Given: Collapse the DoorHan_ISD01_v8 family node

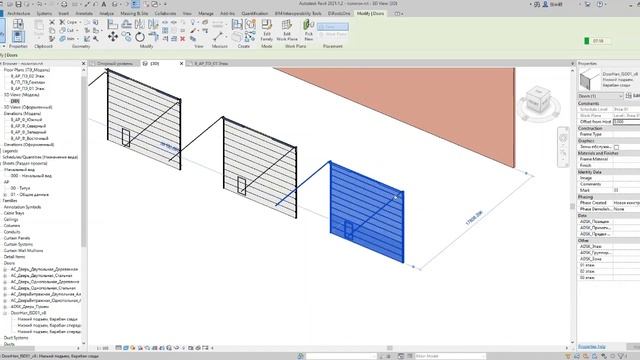Looking at the screenshot, I should pos(5,313).
